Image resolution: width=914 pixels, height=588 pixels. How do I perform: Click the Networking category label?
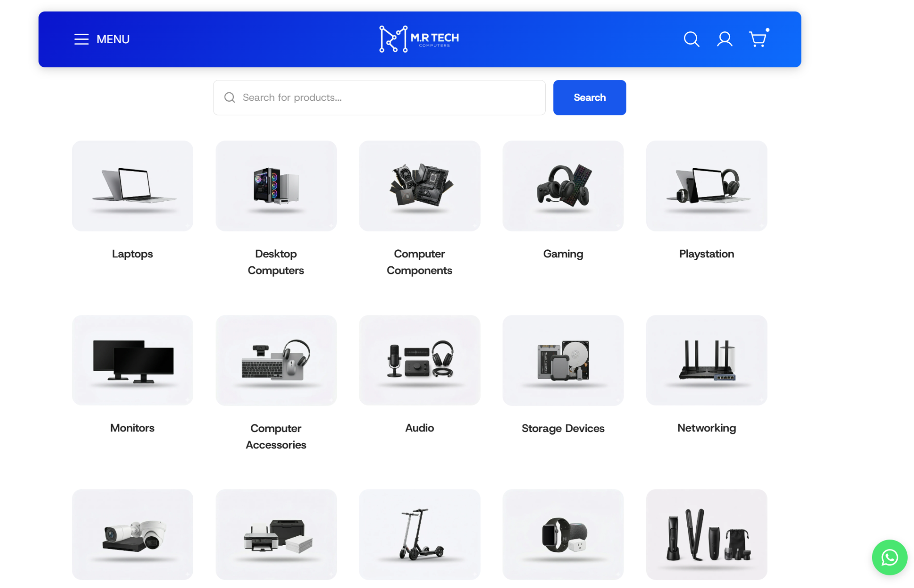(x=707, y=428)
